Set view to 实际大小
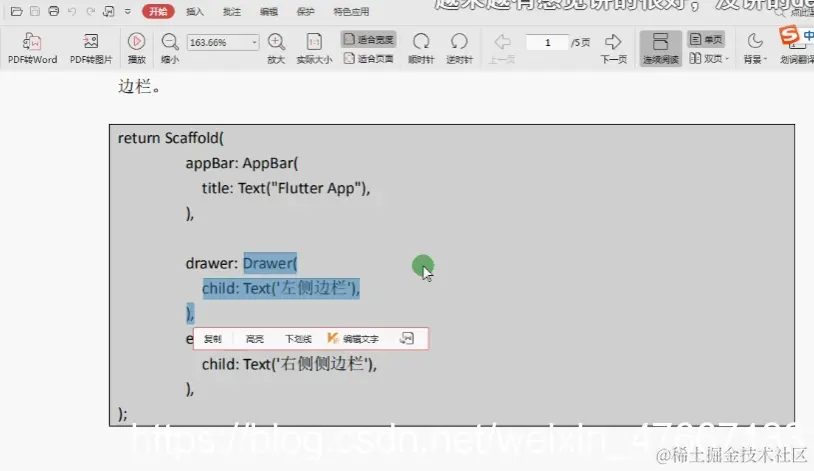This screenshot has width=814, height=471. 314,48
